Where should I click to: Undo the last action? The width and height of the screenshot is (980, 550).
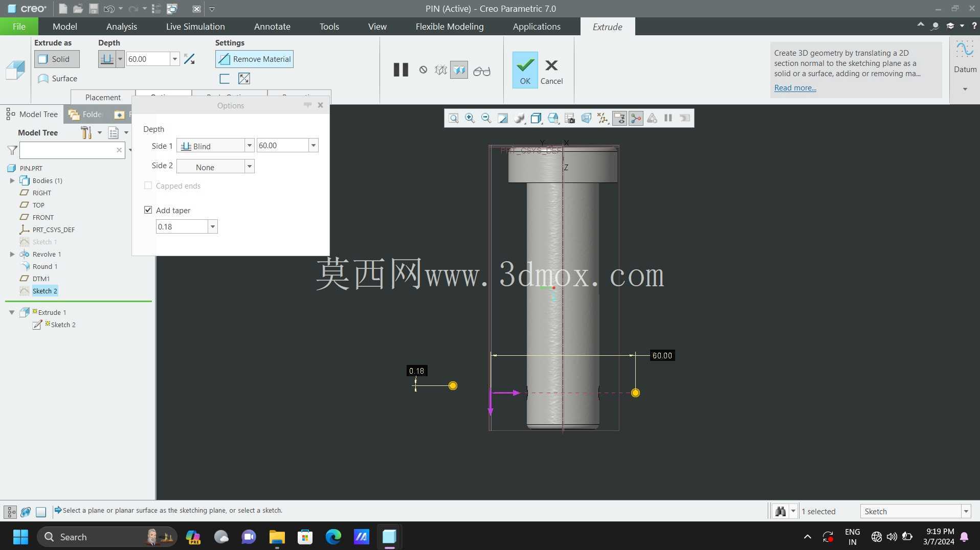coord(108,9)
